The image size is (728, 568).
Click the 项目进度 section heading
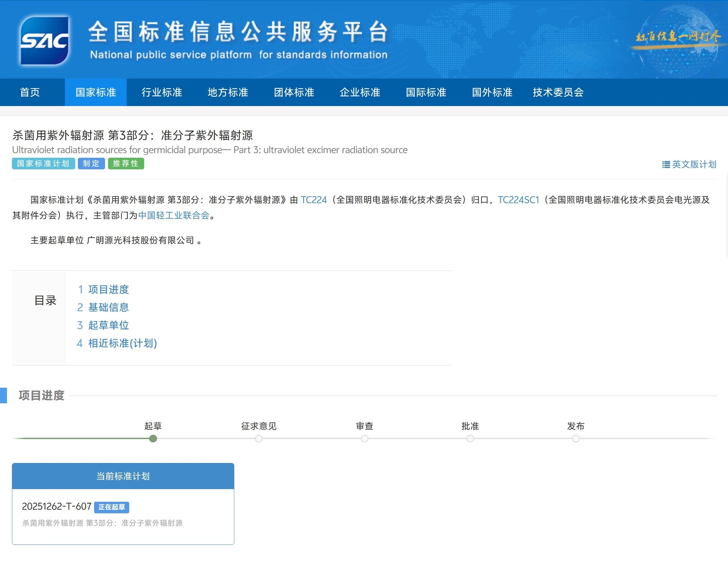click(x=41, y=396)
